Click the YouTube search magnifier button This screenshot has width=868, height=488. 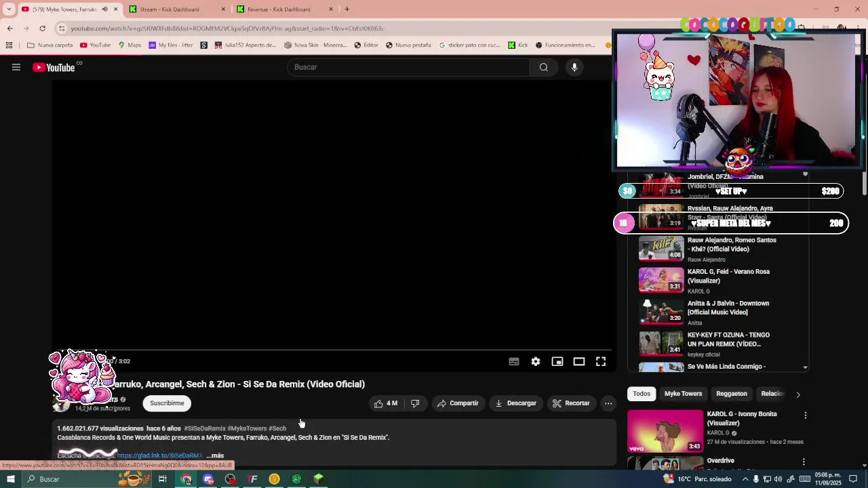point(544,67)
